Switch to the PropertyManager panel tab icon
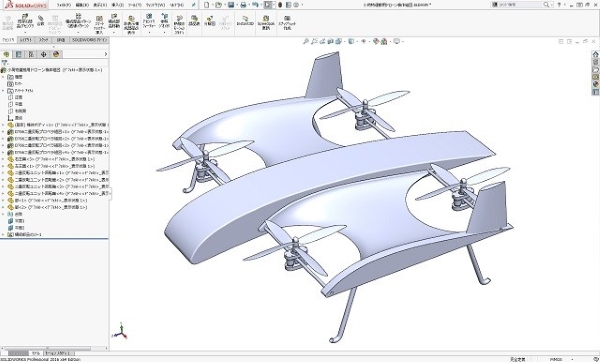600x362 pixels. (18, 54)
